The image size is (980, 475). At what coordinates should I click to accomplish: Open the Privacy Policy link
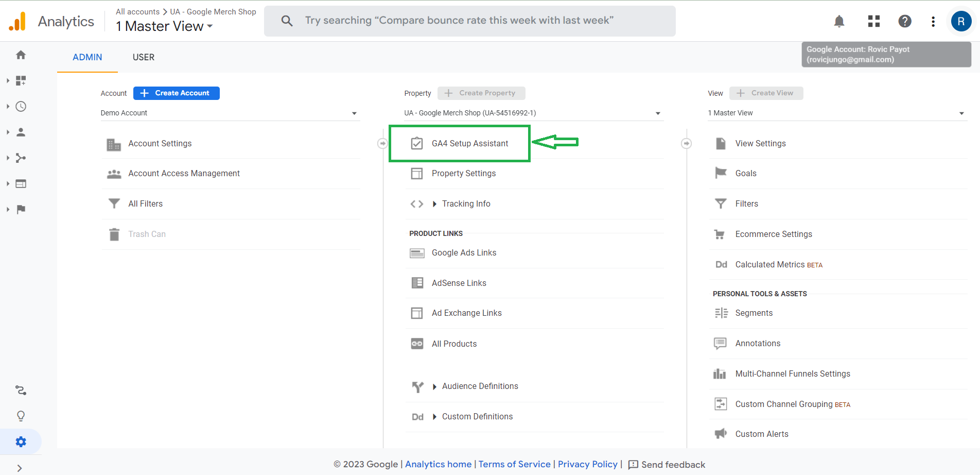587,464
